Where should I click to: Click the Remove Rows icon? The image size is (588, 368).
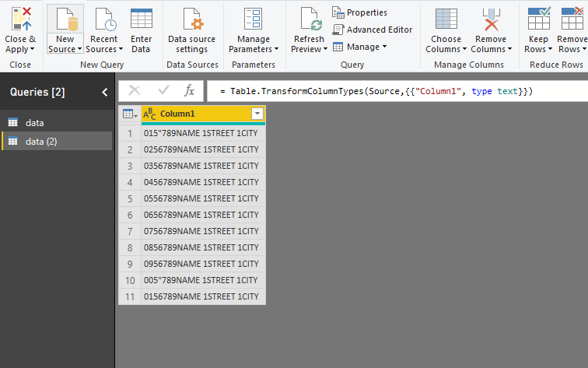coord(572,18)
